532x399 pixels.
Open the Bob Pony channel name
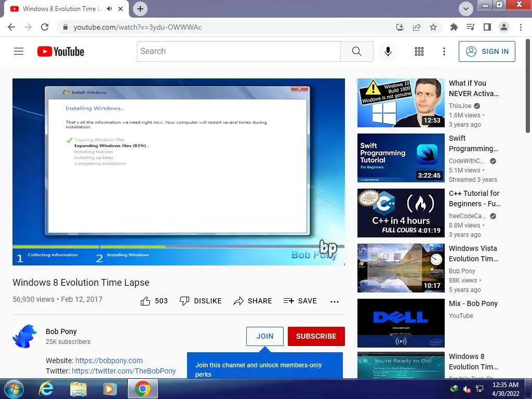coord(61,331)
